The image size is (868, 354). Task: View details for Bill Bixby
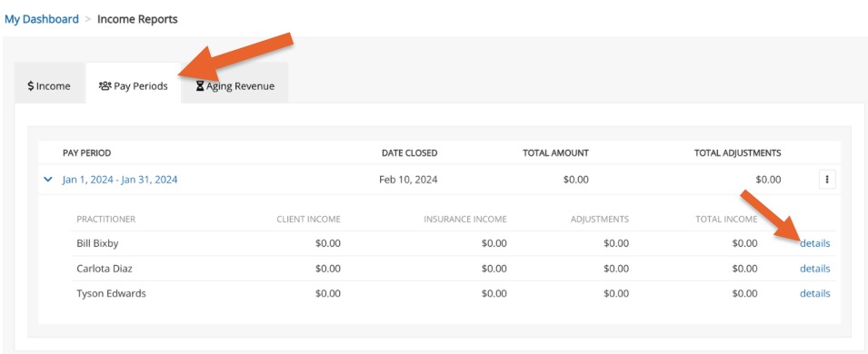815,243
